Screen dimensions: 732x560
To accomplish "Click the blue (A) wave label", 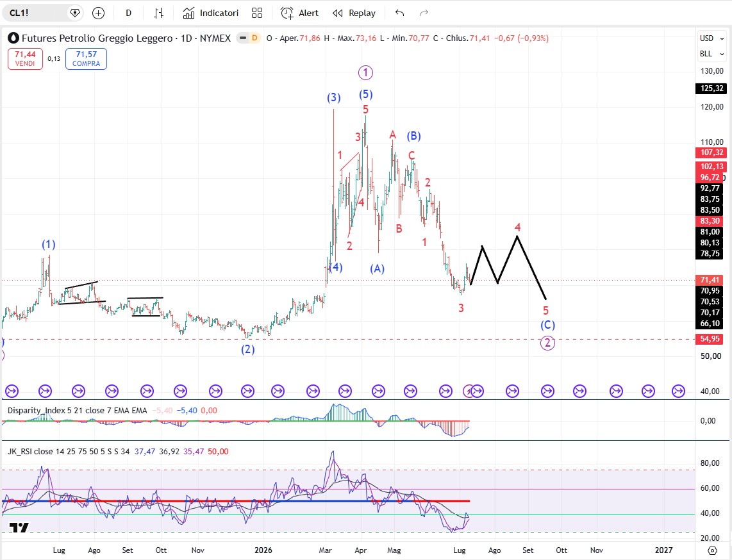I will pos(377,269).
